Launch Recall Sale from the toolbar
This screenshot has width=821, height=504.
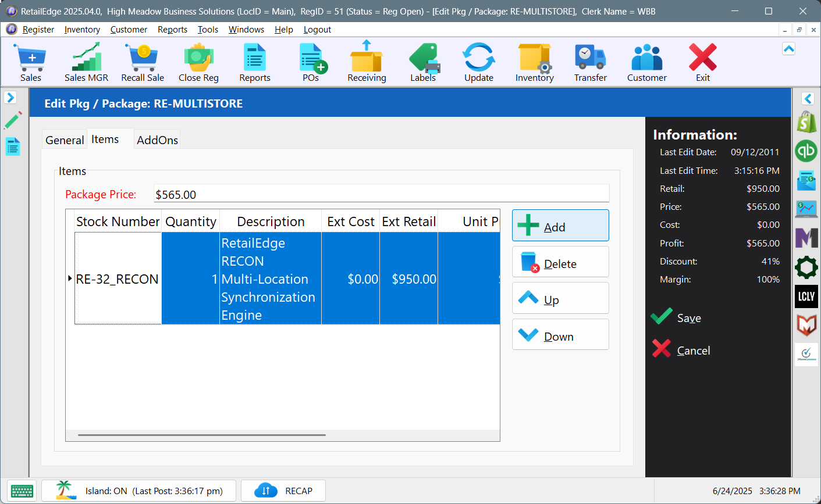pos(143,63)
